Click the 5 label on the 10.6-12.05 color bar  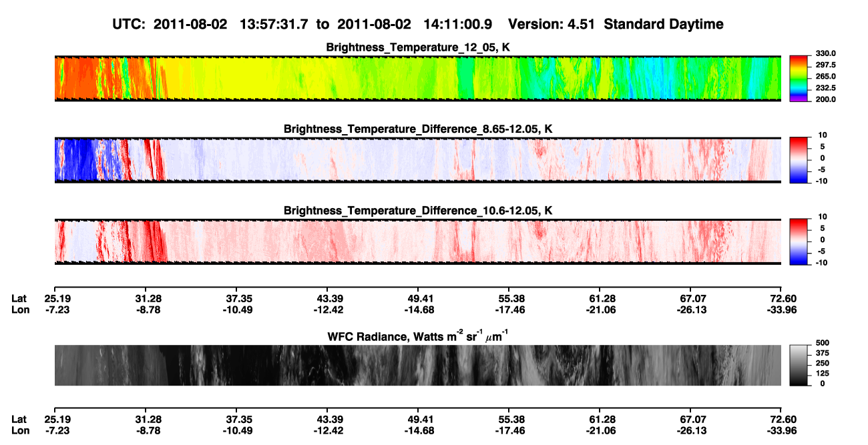[x=822, y=228]
